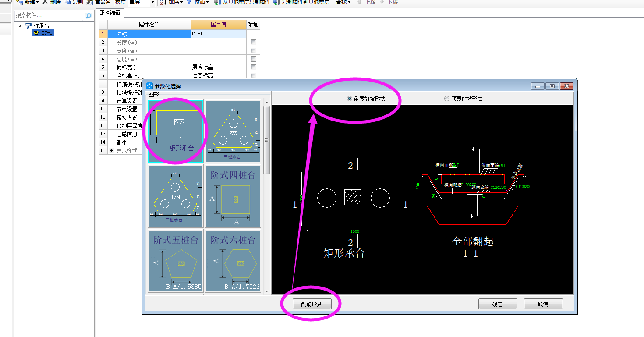Choose the 矩形承台 shape thumbnail

pos(176,131)
